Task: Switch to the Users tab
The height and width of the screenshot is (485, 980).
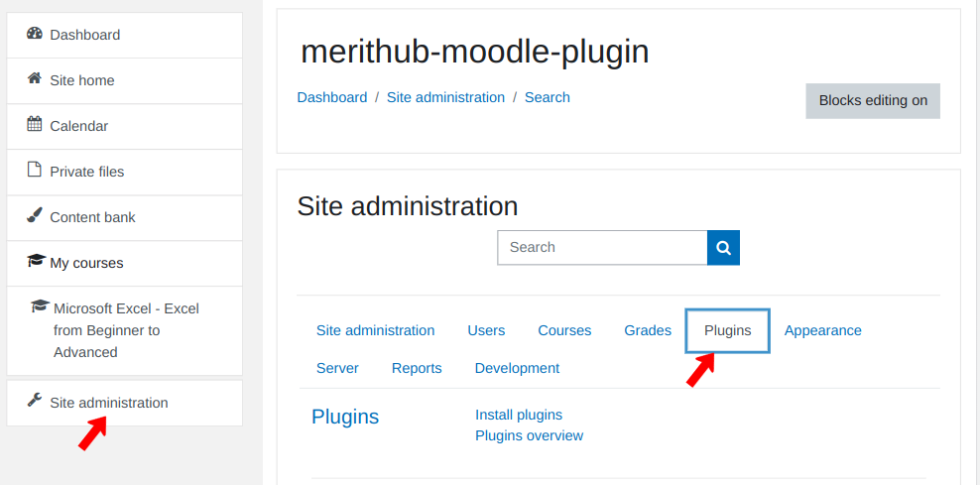Action: click(486, 330)
